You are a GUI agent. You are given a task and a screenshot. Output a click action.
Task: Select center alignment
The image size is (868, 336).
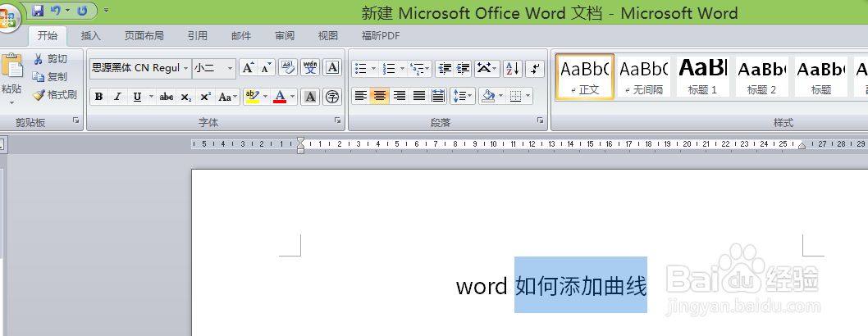click(x=380, y=96)
